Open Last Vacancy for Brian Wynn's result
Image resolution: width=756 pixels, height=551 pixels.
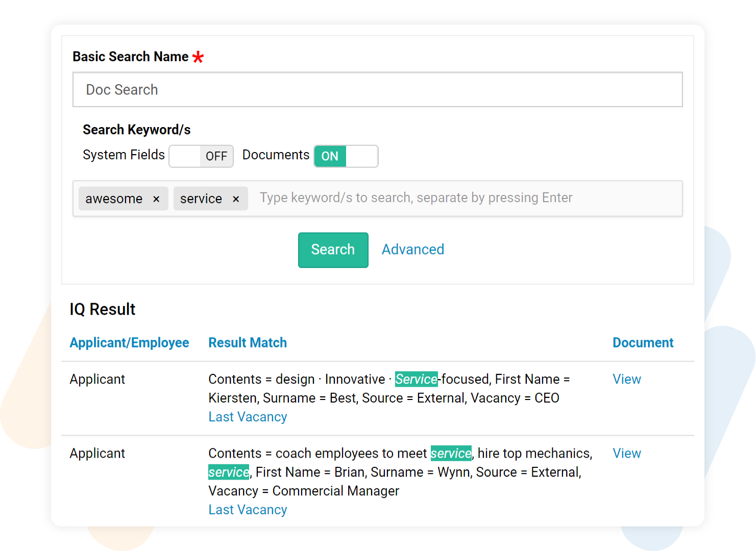point(248,509)
